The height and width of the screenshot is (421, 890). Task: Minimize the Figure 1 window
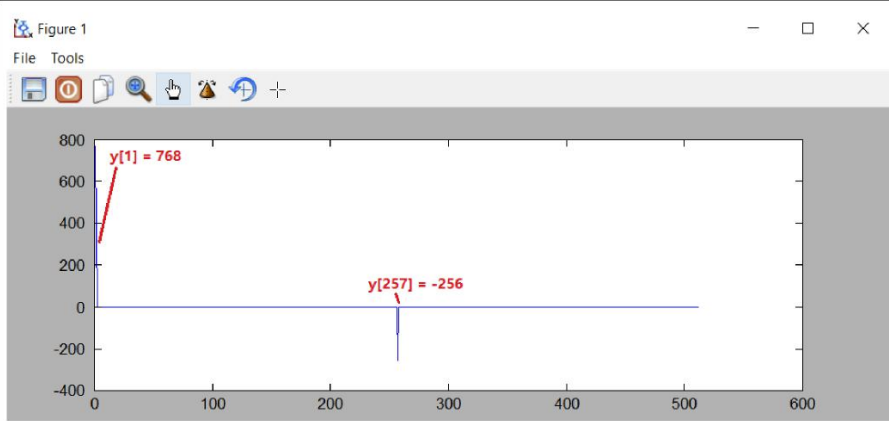753,28
